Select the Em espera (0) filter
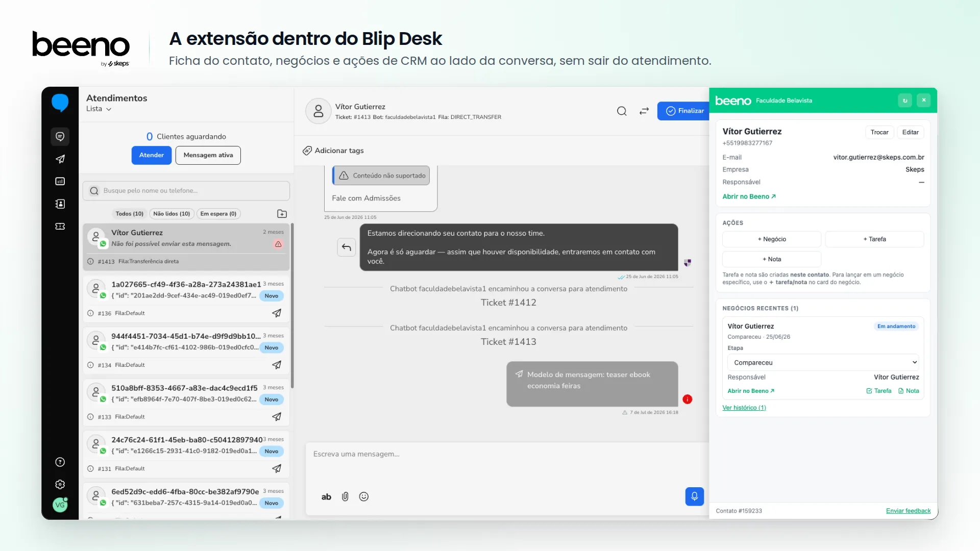Viewport: 980px width, 551px height. pyautogui.click(x=218, y=214)
